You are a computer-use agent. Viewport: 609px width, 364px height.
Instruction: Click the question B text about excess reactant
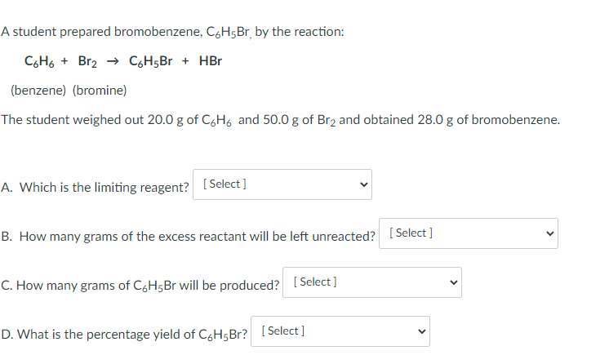click(189, 237)
